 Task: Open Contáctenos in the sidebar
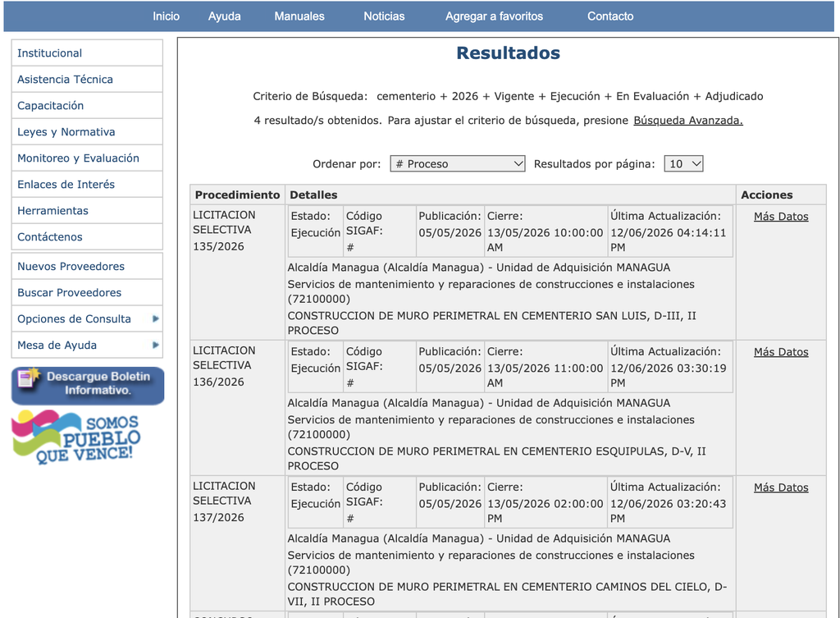[87, 237]
